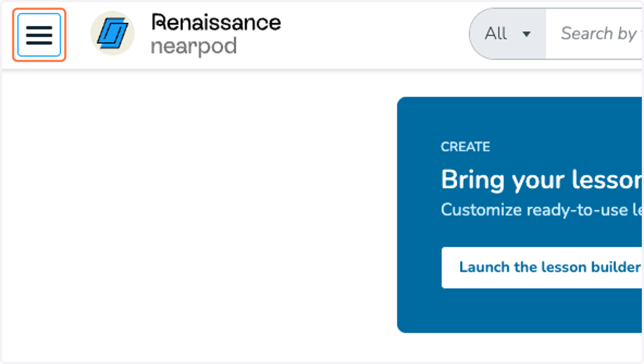
Task: Click the Renaissance nearpod brand text
Action: pyautogui.click(x=216, y=34)
